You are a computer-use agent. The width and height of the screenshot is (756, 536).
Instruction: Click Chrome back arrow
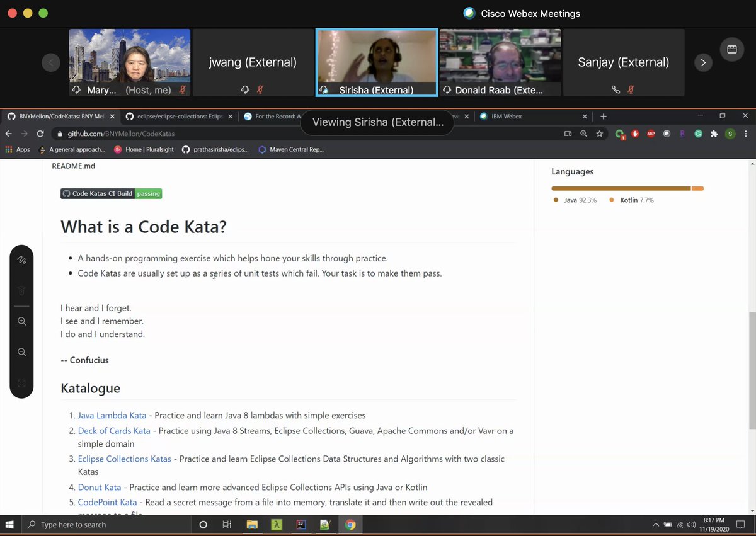pos(8,134)
